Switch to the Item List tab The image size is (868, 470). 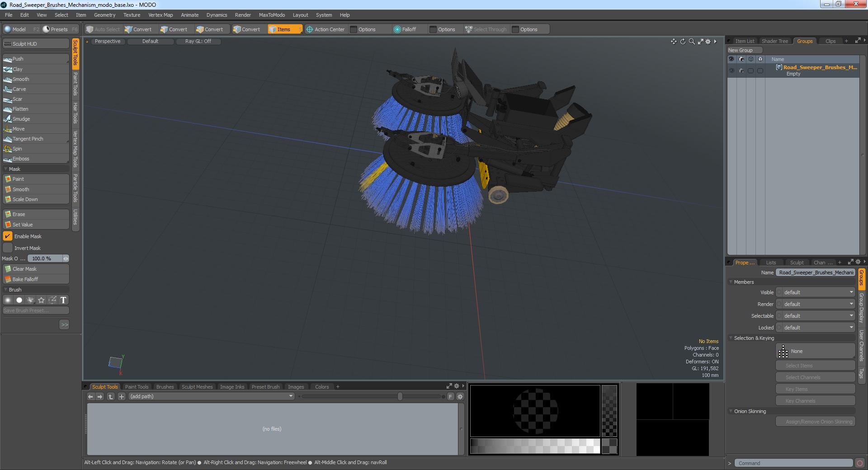744,41
